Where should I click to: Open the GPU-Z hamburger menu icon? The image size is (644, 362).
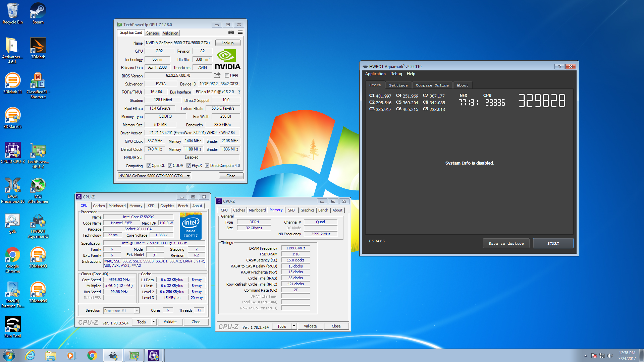(x=240, y=33)
